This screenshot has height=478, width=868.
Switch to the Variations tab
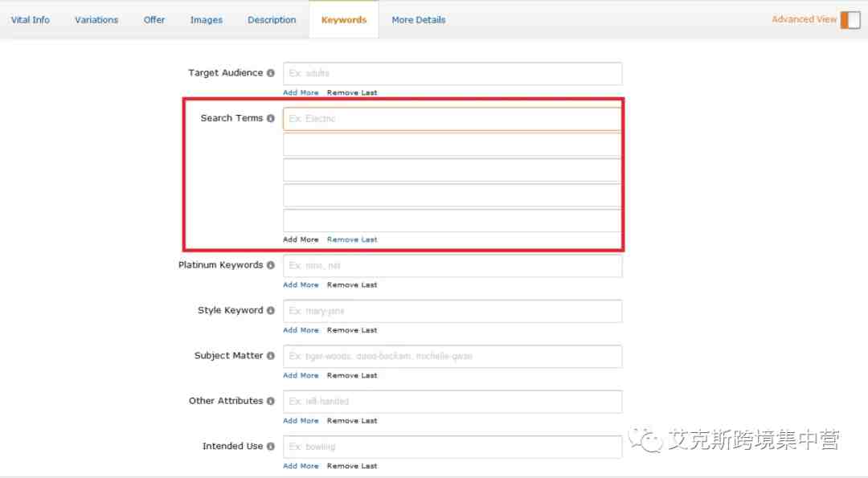(x=96, y=20)
